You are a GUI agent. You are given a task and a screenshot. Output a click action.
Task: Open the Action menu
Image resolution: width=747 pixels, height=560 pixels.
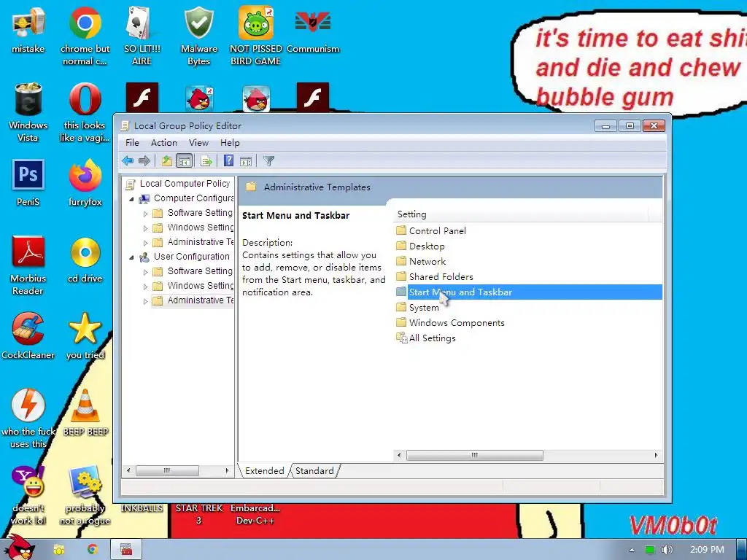pyautogui.click(x=164, y=143)
